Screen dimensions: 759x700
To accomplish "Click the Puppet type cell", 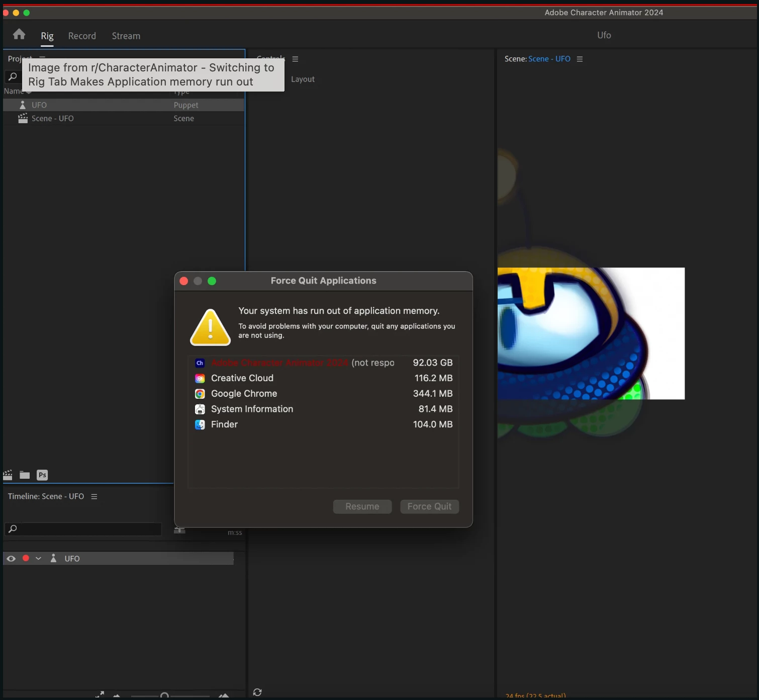I will [186, 105].
